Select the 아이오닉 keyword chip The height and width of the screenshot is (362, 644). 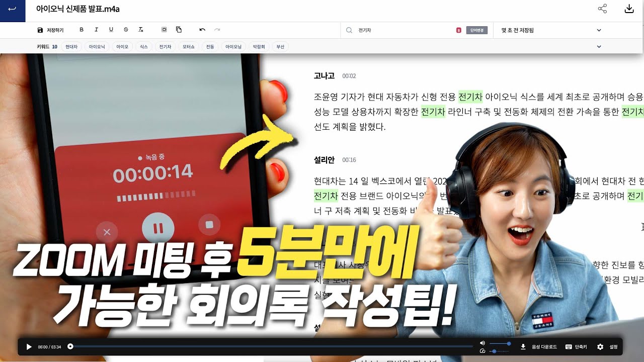pyautogui.click(x=97, y=47)
